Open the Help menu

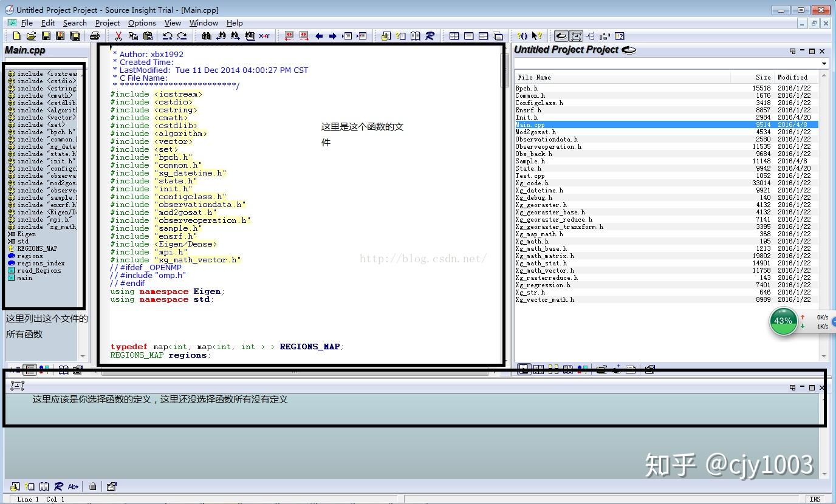[235, 23]
